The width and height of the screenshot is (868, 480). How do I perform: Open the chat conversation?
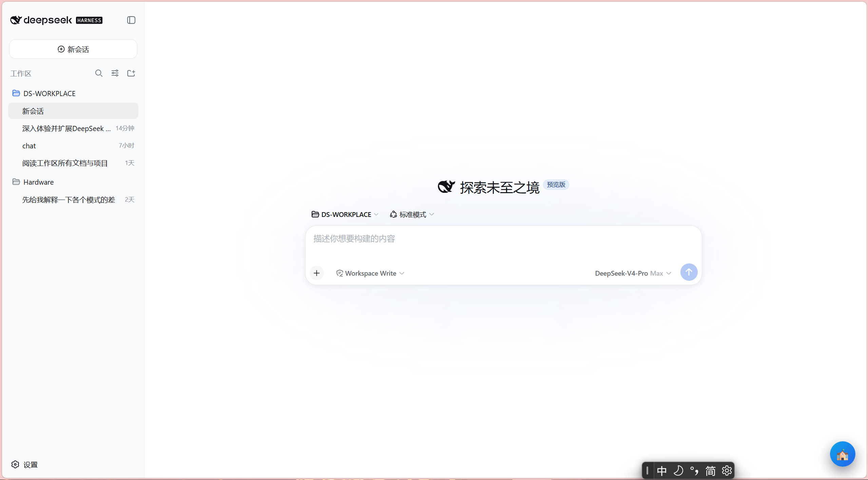click(x=73, y=146)
